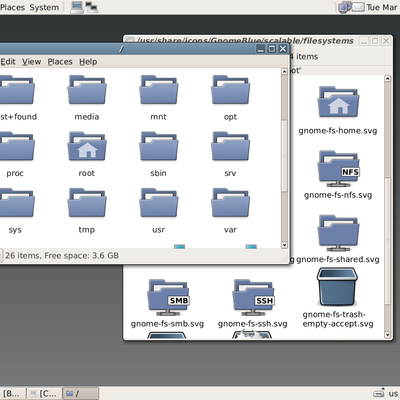Select the lost+found folder icon
400x400 pixels.
[16, 90]
